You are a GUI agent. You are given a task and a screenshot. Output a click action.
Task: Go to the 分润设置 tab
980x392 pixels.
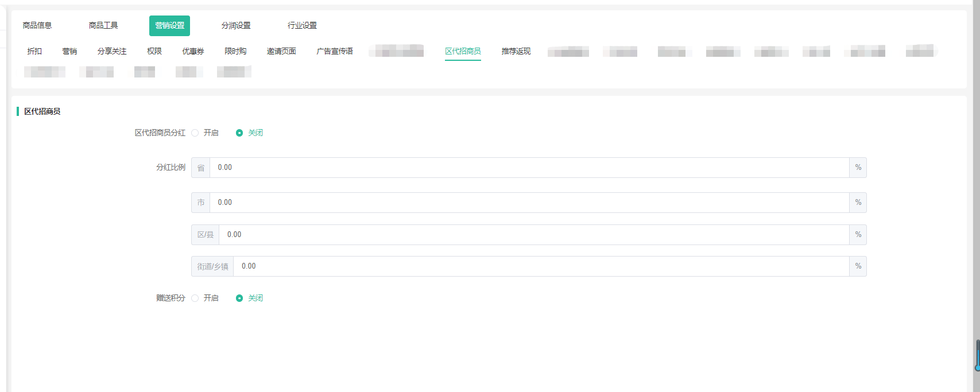coord(236,25)
